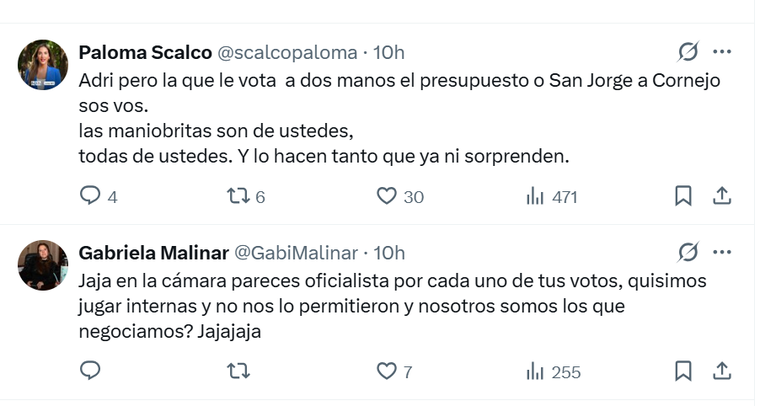The image size is (760, 406).
Task: Like Paloma Scalco's tweet
Action: pyautogui.click(x=387, y=197)
